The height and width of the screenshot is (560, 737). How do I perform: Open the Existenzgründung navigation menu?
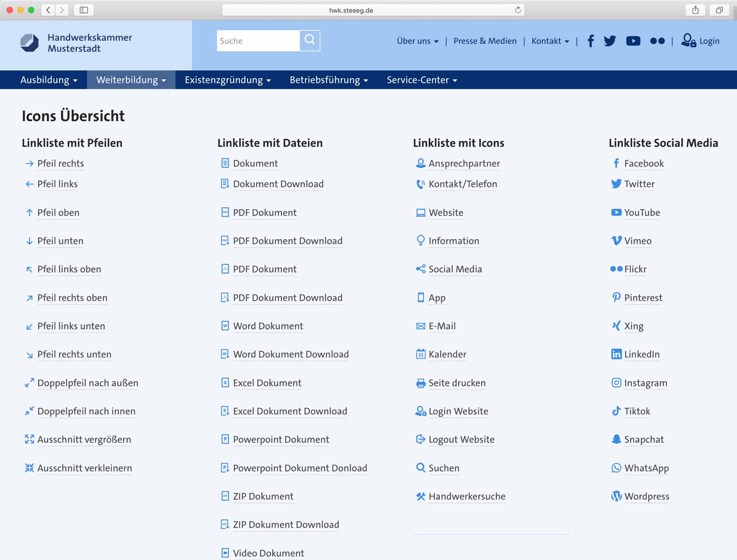click(x=227, y=80)
